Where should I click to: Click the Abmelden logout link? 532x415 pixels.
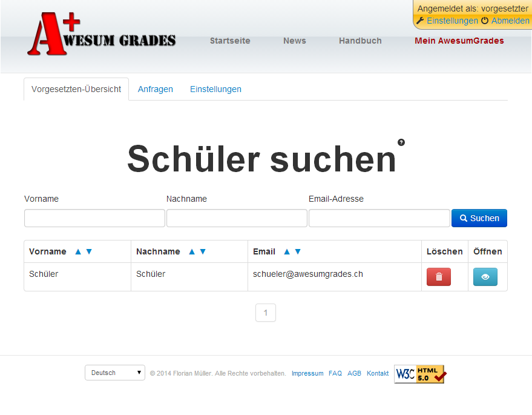(510, 21)
